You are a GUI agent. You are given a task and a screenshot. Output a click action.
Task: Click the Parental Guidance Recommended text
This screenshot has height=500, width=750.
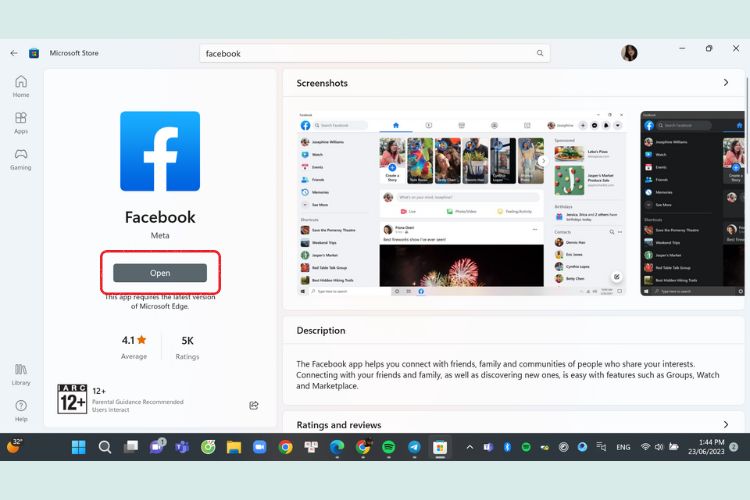pos(138,402)
